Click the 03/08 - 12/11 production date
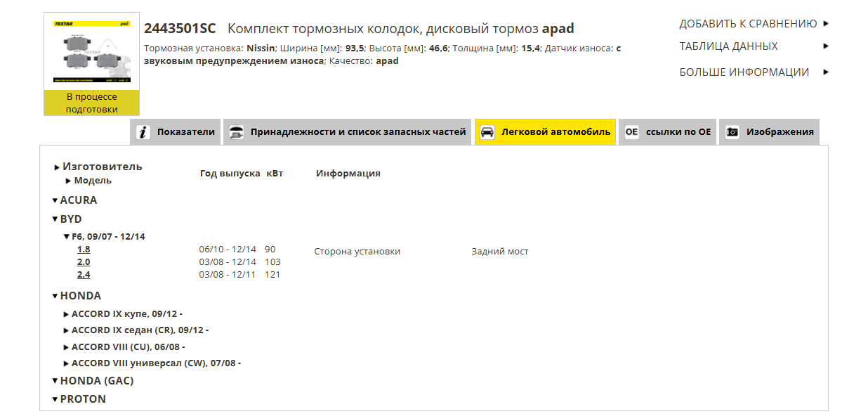The image size is (868, 414). (x=228, y=275)
